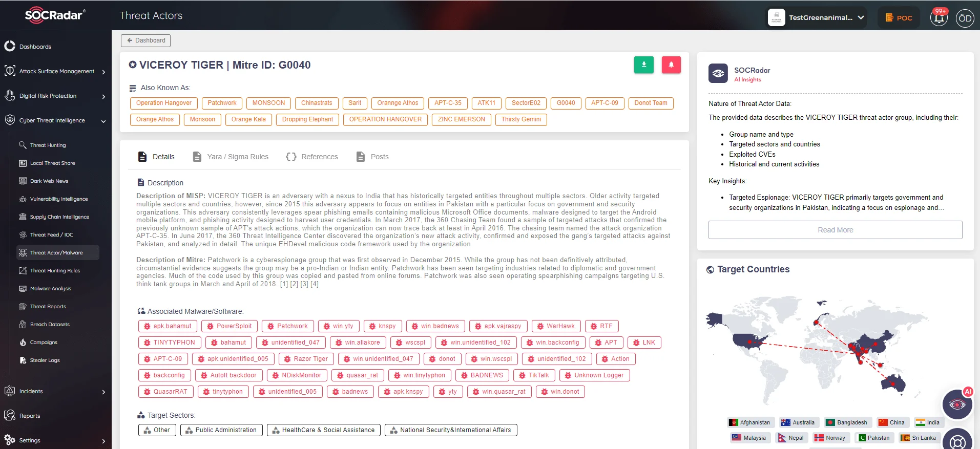Viewport: 980px width, 449px height.
Task: Open Dashboards from the sidebar
Action: tap(35, 47)
